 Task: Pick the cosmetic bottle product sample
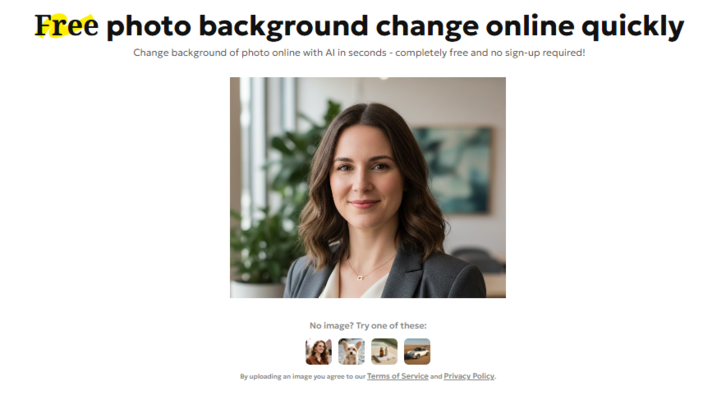coord(384,351)
